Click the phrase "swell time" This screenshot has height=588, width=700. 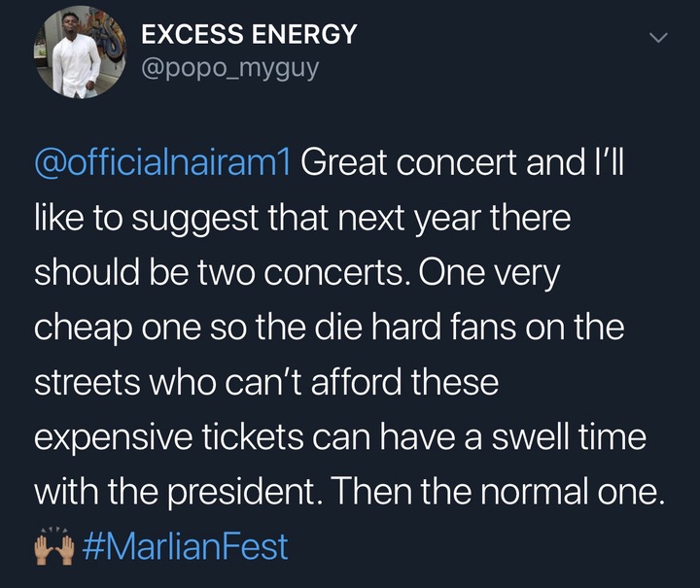576,436
